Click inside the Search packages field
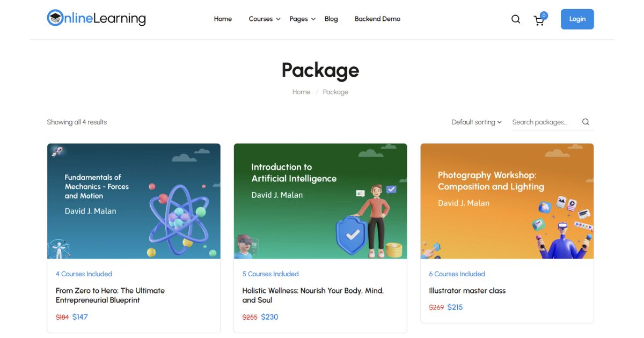 click(539, 122)
